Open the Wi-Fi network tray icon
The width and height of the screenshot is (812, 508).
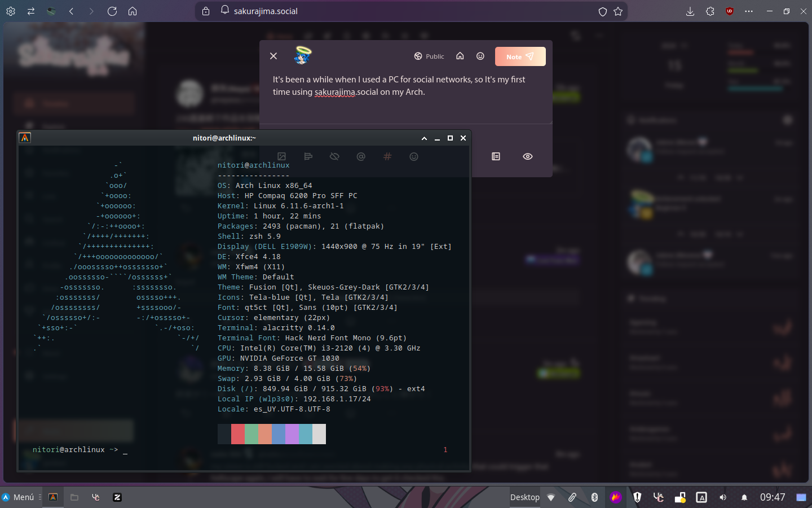[x=551, y=497]
